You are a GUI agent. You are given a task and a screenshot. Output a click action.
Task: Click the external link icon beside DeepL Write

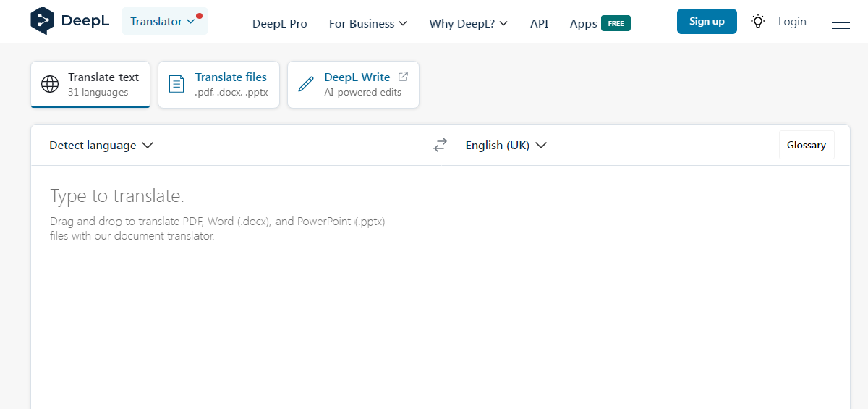click(404, 77)
